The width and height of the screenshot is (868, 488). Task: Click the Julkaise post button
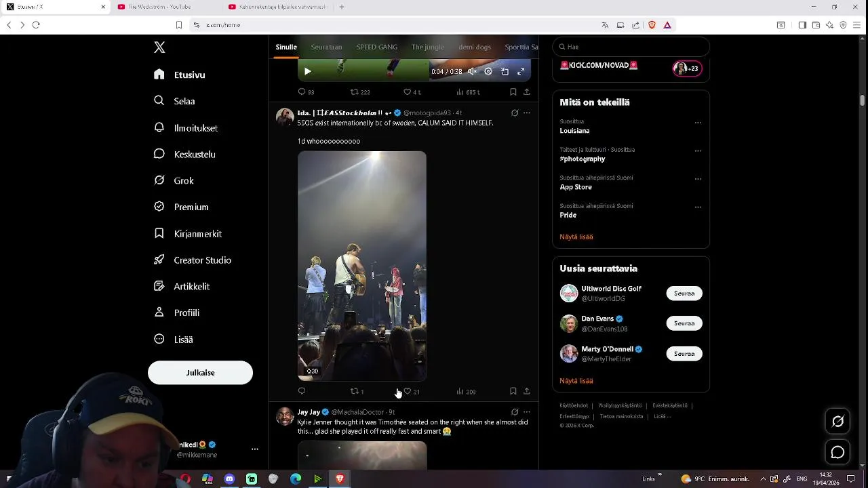click(x=200, y=373)
